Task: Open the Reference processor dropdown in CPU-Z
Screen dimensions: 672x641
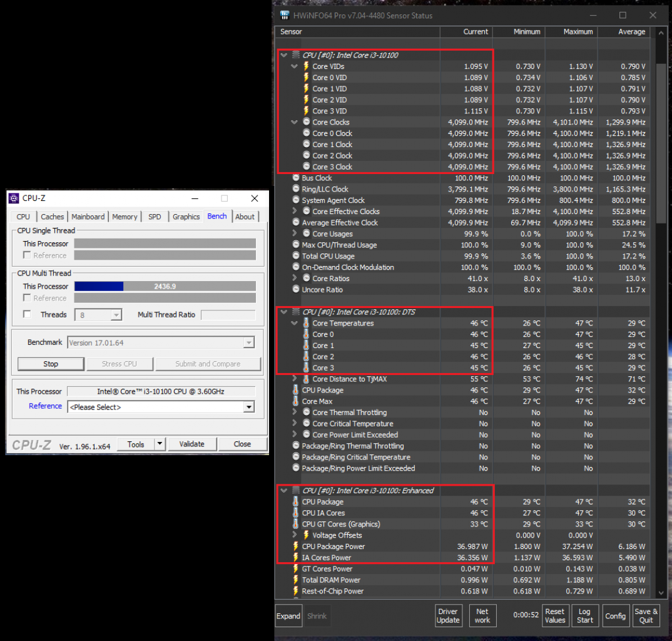Action: [x=248, y=407]
